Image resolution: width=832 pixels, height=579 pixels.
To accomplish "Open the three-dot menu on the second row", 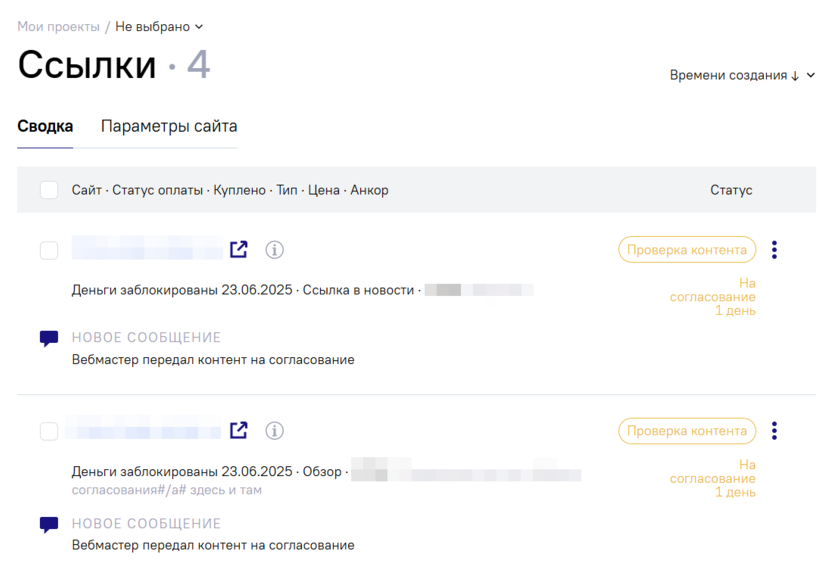I will click(x=774, y=430).
